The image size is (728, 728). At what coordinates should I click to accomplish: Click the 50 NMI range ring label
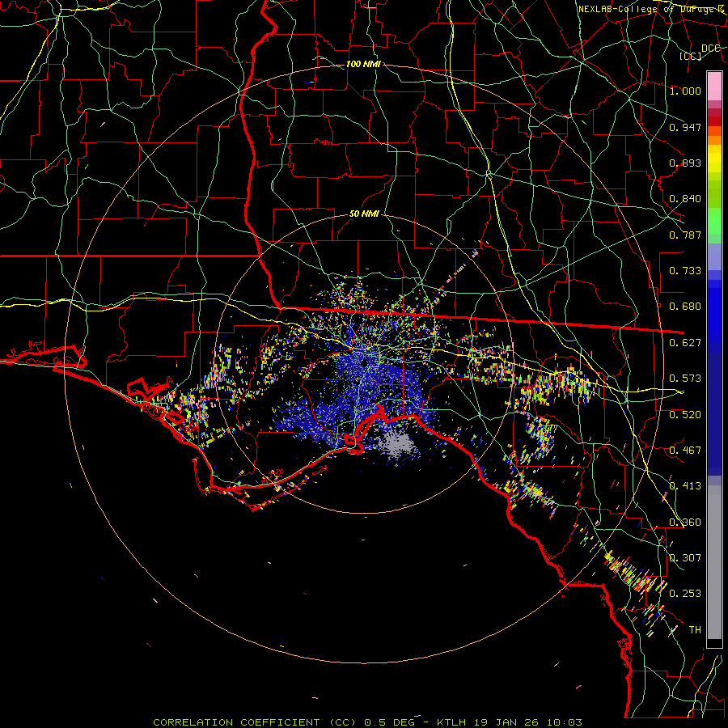(x=364, y=214)
